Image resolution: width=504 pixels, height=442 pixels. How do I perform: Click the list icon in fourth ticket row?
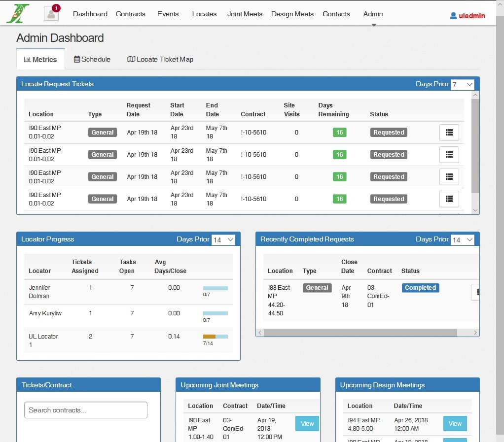click(449, 199)
